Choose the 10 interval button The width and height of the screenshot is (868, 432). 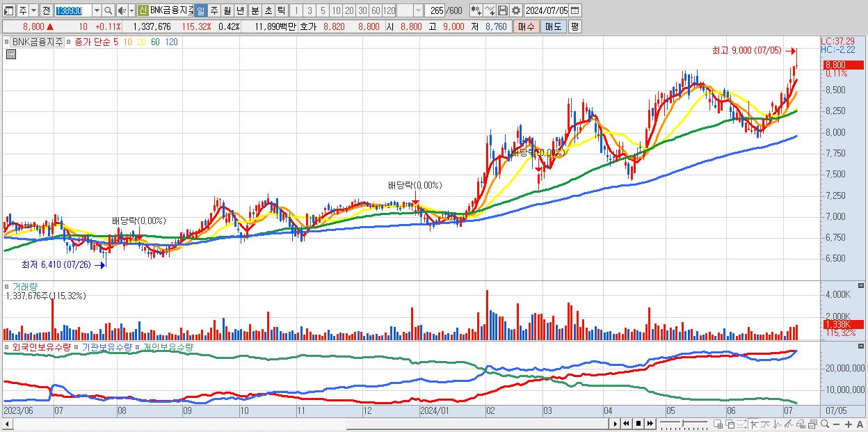click(x=336, y=10)
